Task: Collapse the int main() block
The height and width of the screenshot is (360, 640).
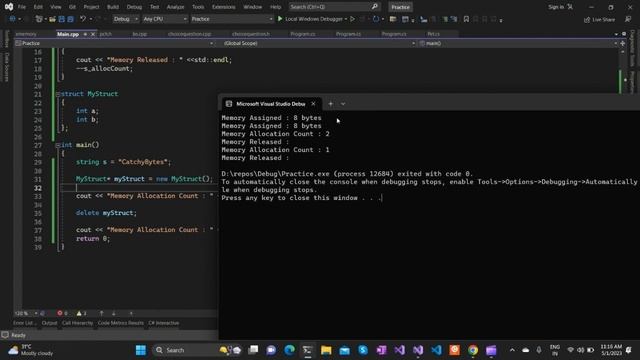Action: coord(58,145)
